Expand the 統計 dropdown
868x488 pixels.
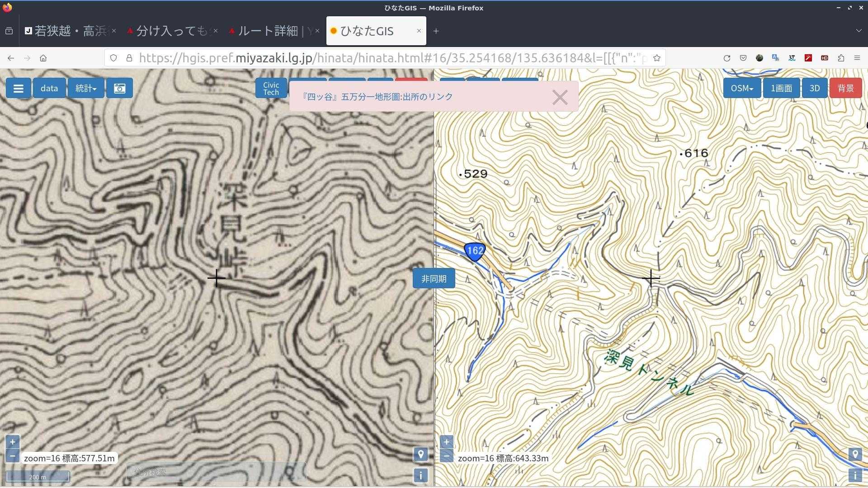pyautogui.click(x=85, y=88)
